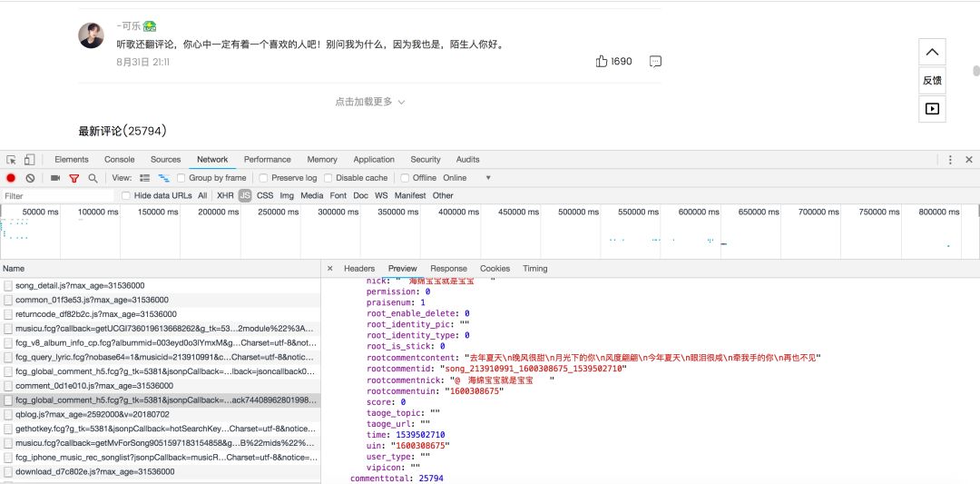The width and height of the screenshot is (980, 484).
Task: Open the Cookies tab of request
Action: click(x=495, y=268)
